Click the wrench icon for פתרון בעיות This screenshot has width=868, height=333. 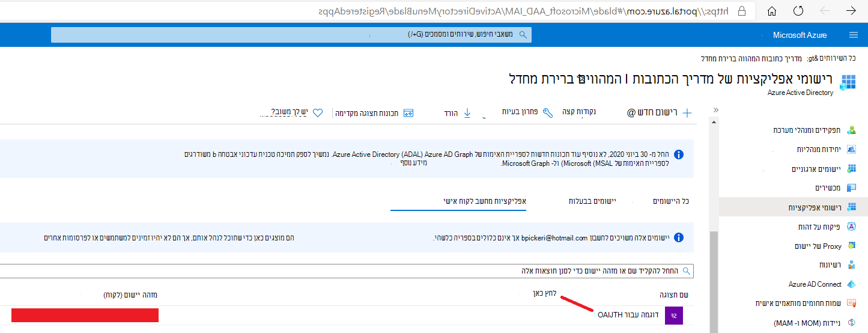tap(548, 112)
